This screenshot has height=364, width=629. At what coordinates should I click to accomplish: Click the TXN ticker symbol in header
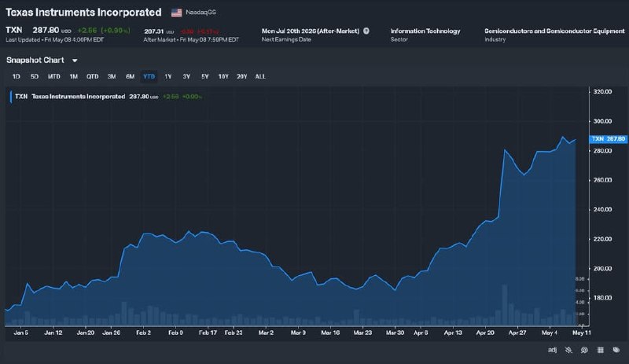click(x=14, y=30)
